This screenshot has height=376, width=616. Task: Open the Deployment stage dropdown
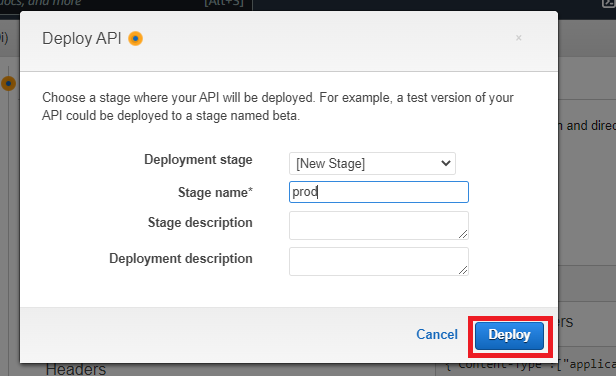(372, 163)
